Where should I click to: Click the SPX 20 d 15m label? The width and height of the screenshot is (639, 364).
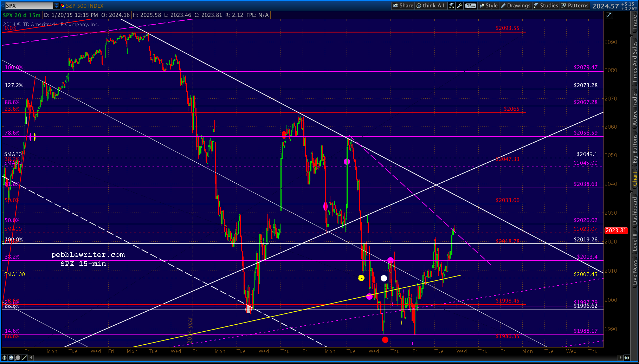[x=22, y=15]
